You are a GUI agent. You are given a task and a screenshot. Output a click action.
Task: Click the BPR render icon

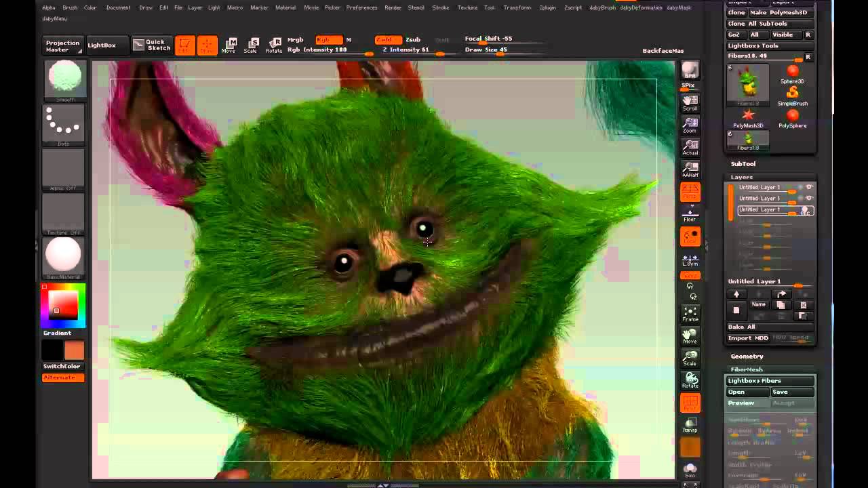[x=690, y=70]
